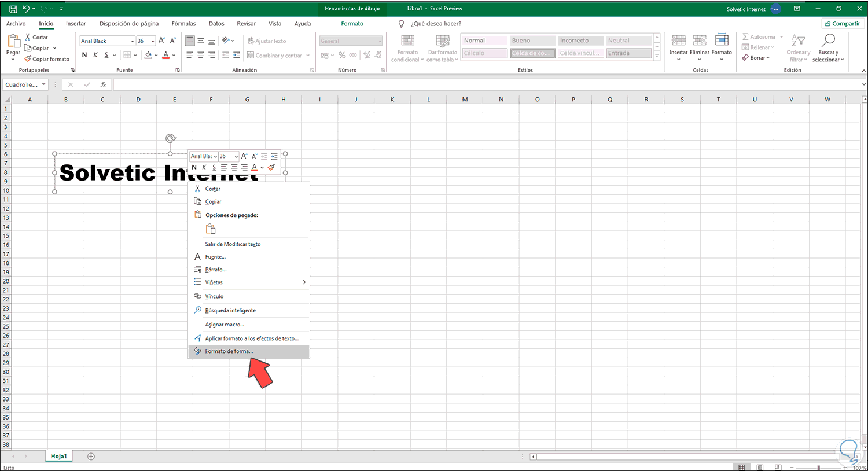Click the lightbulb ¿Qué desea hacer? search
Viewport: 868px width, 471px height.
[402, 24]
